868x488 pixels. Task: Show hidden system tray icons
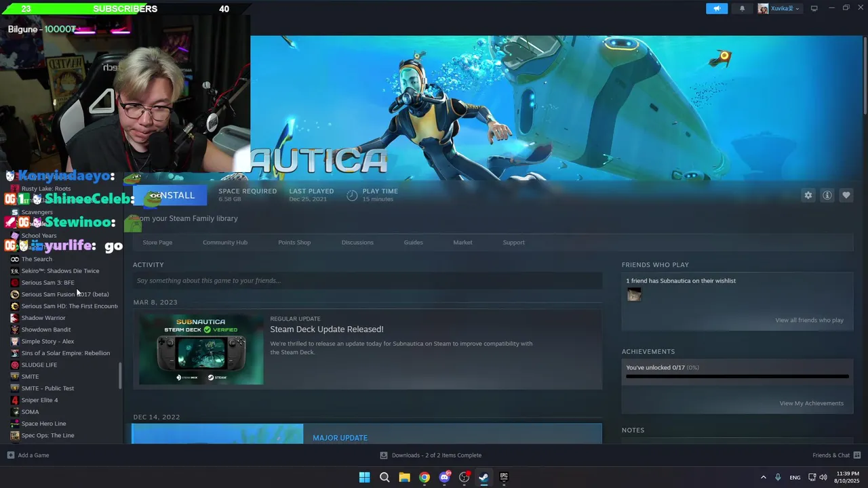coord(763,477)
